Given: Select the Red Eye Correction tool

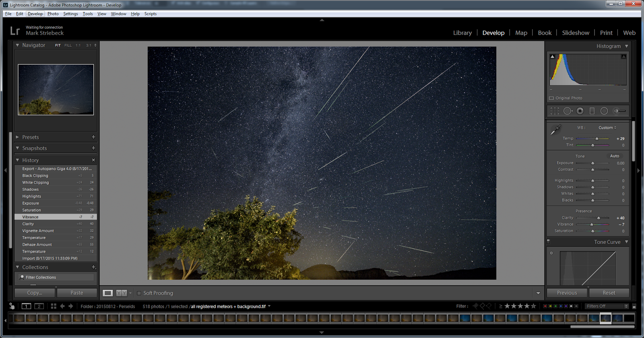Looking at the screenshot, I should (580, 111).
